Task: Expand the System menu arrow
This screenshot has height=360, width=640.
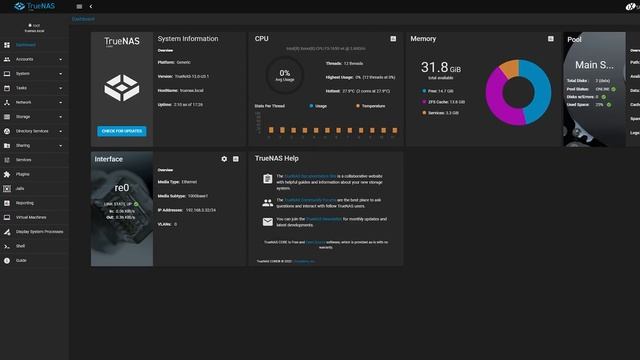Action: point(61,74)
